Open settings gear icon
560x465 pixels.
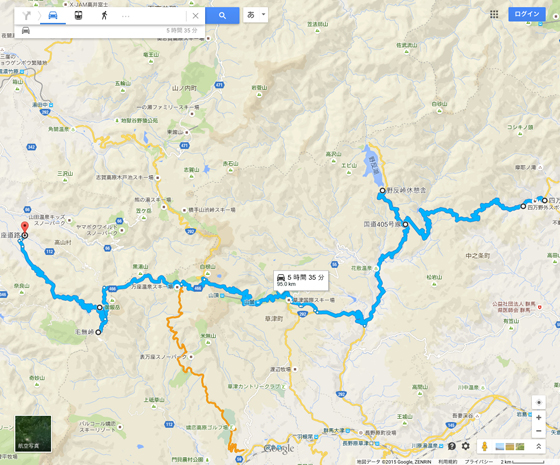click(x=465, y=446)
